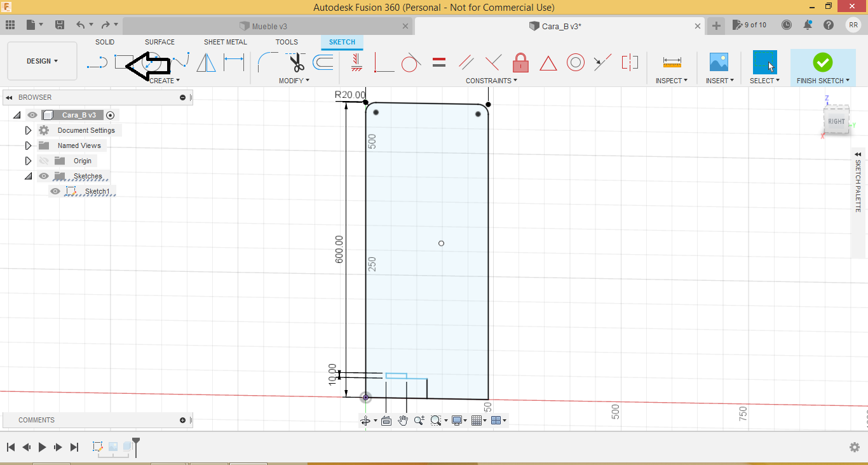The width and height of the screenshot is (868, 465).
Task: Select the Tangent constraint
Action: pyautogui.click(x=411, y=62)
